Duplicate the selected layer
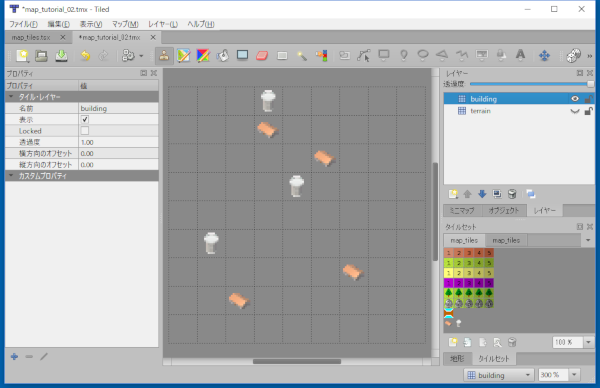Viewport: 600px width, 388px height. click(497, 194)
